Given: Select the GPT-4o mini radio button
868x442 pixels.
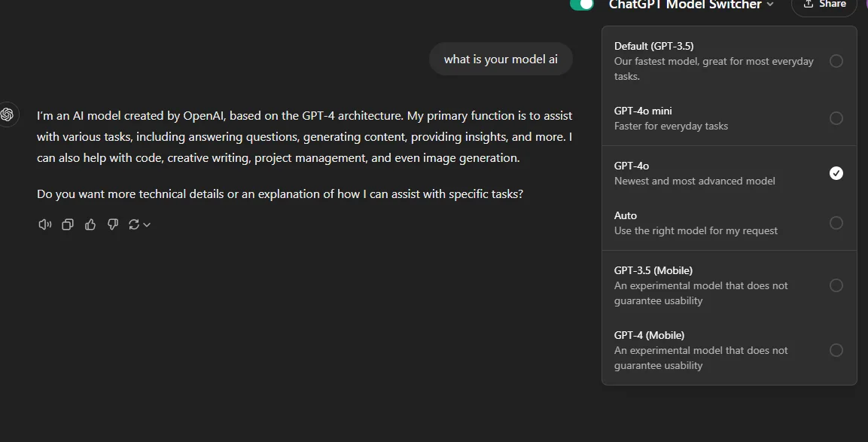Looking at the screenshot, I should (x=836, y=118).
